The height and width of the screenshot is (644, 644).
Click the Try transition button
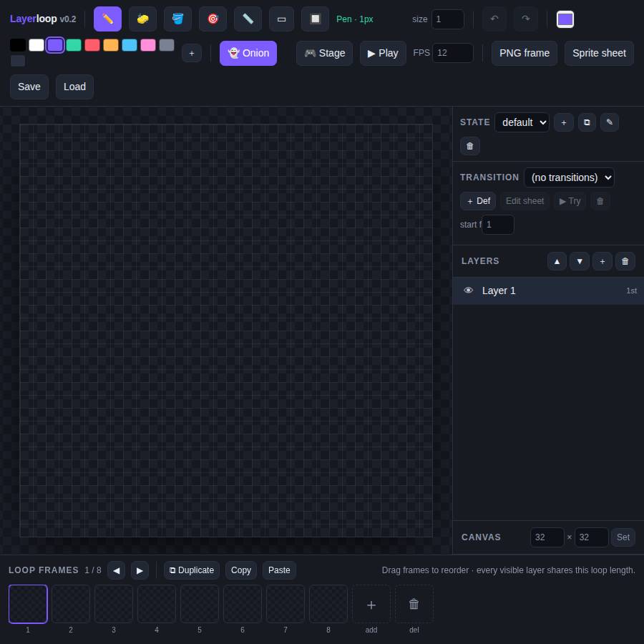click(x=570, y=201)
